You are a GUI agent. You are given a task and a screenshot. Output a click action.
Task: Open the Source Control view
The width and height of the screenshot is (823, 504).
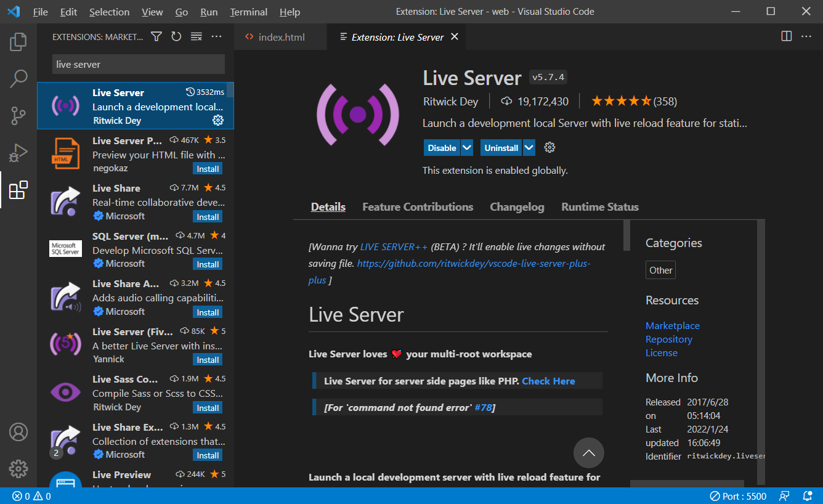[x=18, y=115]
